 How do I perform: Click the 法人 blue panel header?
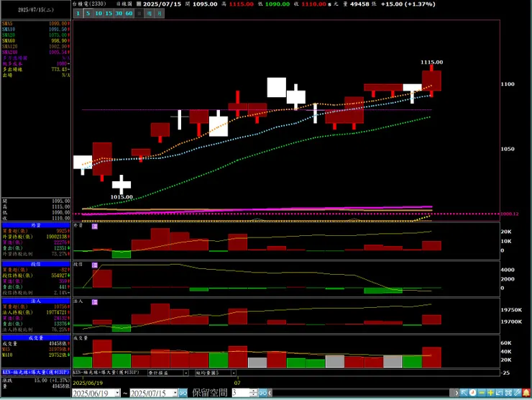(36, 301)
